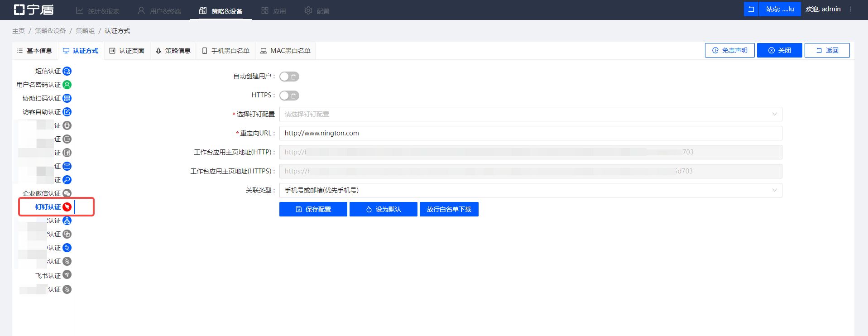This screenshot has height=336, width=868.
Task: Open the phone blacklist/whitelist (手机黑白名单) tab
Action: (x=225, y=51)
